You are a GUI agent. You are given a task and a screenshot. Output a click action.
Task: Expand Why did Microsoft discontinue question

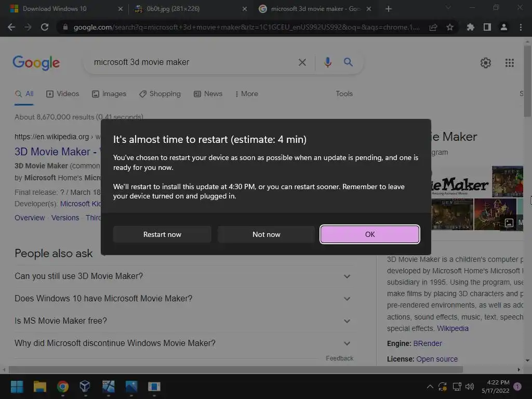[183, 343]
